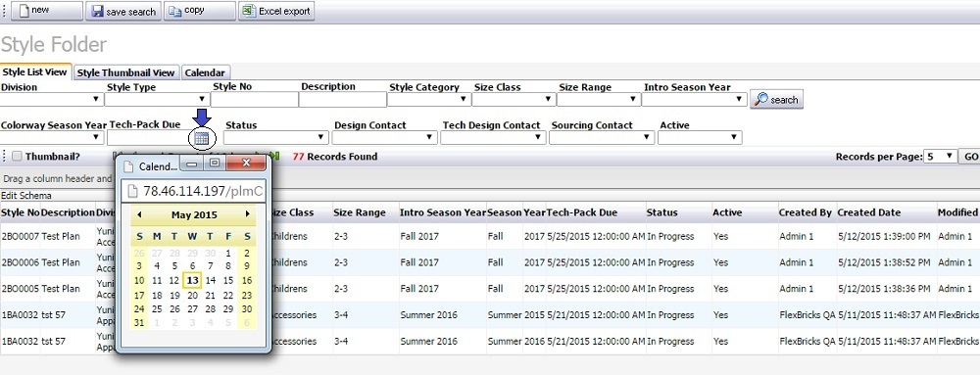Enable the Thumbnail? checkbox
The height and width of the screenshot is (375, 980).
point(17,157)
